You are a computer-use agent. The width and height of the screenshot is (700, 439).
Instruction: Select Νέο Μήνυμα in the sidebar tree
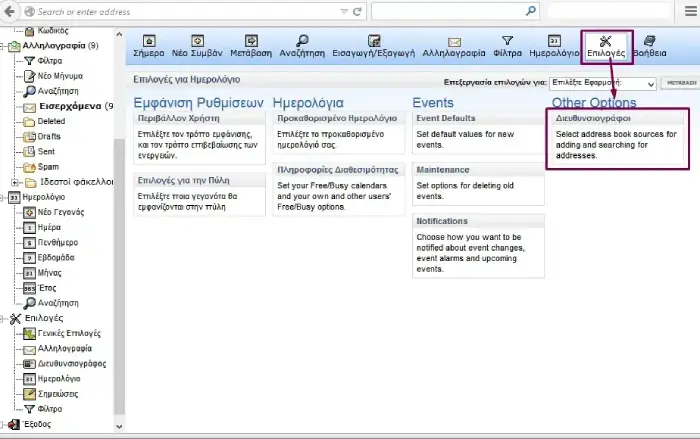pyautogui.click(x=60, y=76)
